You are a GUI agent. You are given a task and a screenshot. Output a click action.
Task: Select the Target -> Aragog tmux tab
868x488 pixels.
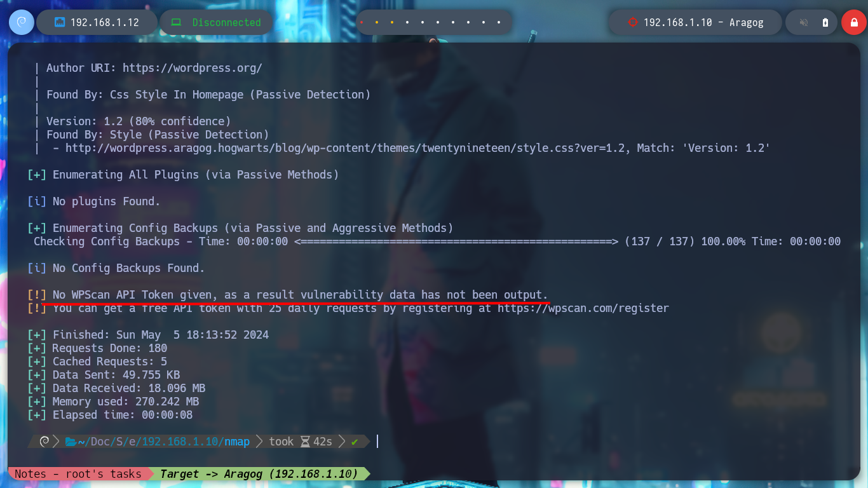259,474
